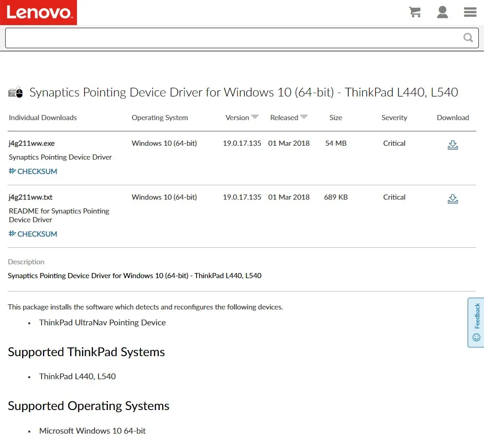Click the Individual Downloads column header

pos(43,118)
